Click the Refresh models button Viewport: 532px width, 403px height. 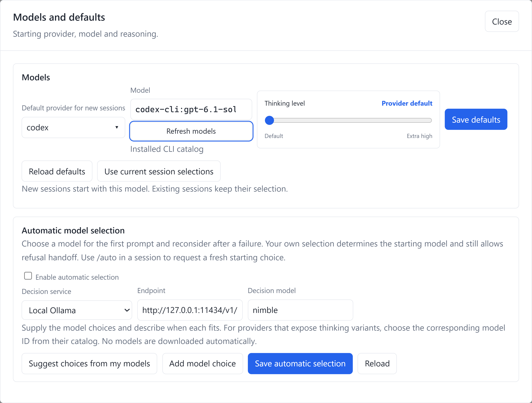click(x=191, y=131)
